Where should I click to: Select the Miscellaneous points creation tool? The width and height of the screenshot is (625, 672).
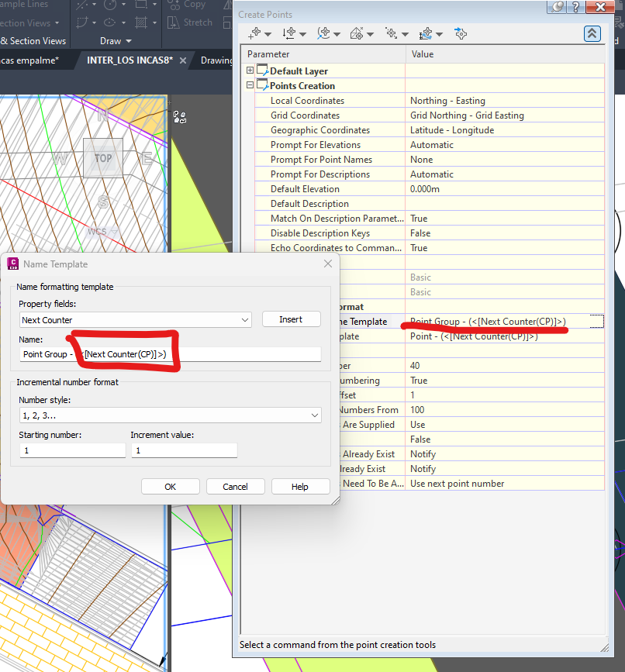pos(257,33)
